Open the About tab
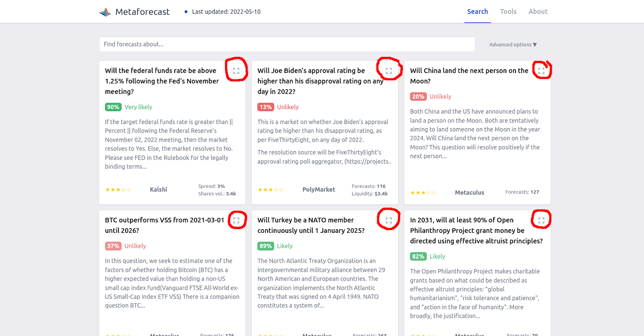644x336 pixels. point(538,12)
